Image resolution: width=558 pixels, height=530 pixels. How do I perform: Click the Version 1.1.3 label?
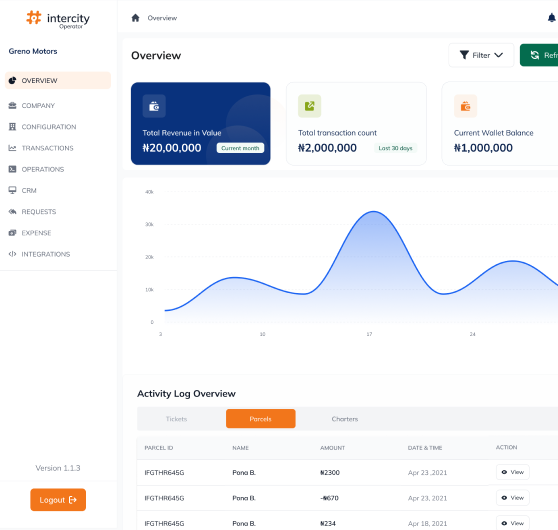pyautogui.click(x=58, y=468)
